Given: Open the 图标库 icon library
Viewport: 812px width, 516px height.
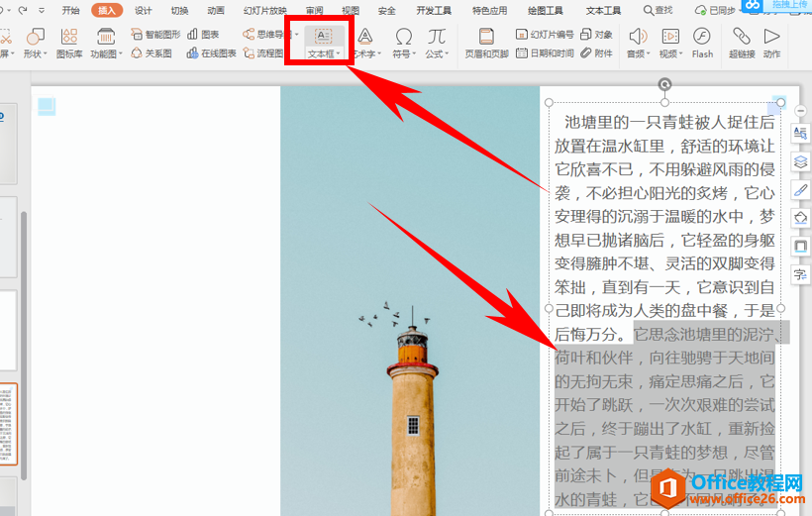Looking at the screenshot, I should (x=69, y=42).
